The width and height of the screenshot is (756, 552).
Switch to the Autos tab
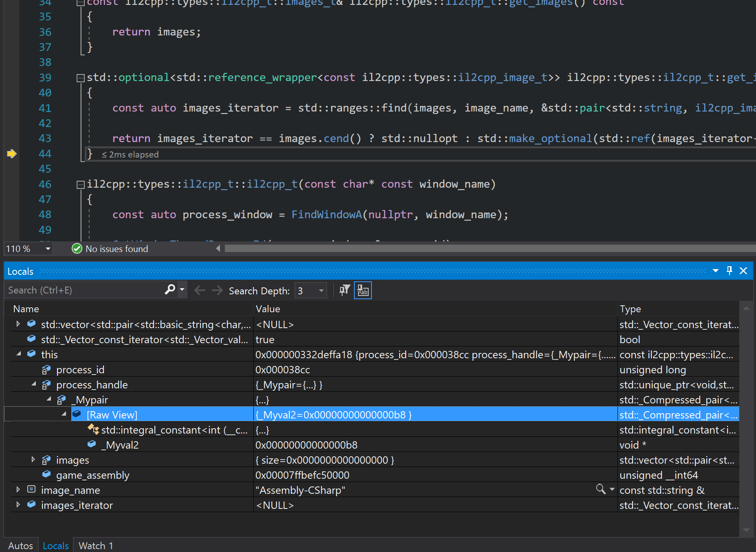pyautogui.click(x=20, y=545)
